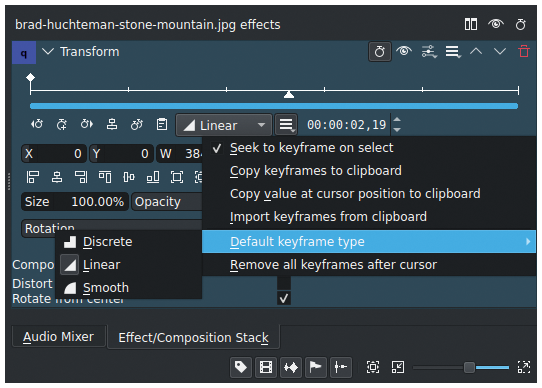Click the Y position field
Image resolution: width=542 pixels, height=388 pixels.
[121, 154]
